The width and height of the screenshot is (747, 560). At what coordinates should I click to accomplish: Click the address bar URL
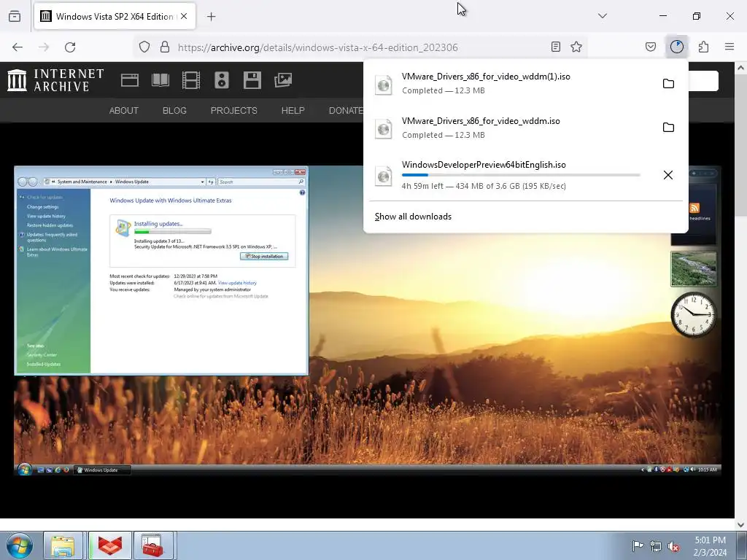point(318,47)
